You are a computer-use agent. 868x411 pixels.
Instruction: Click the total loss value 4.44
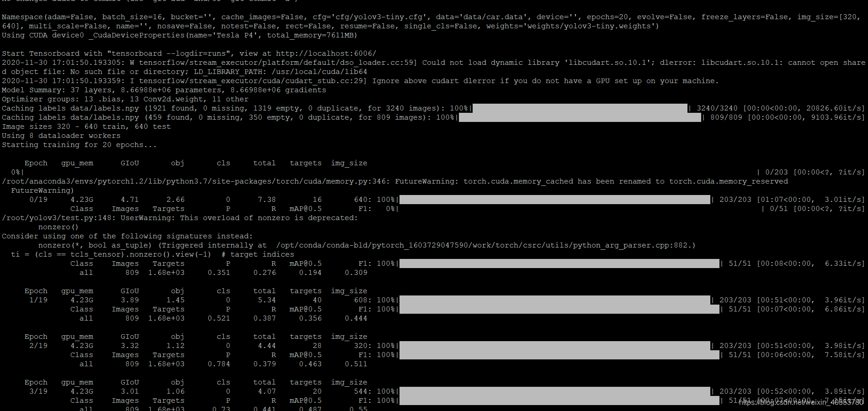click(x=267, y=346)
